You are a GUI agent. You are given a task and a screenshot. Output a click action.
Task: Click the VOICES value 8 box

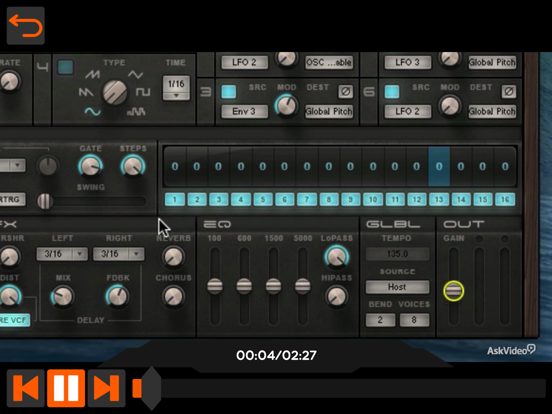414,320
